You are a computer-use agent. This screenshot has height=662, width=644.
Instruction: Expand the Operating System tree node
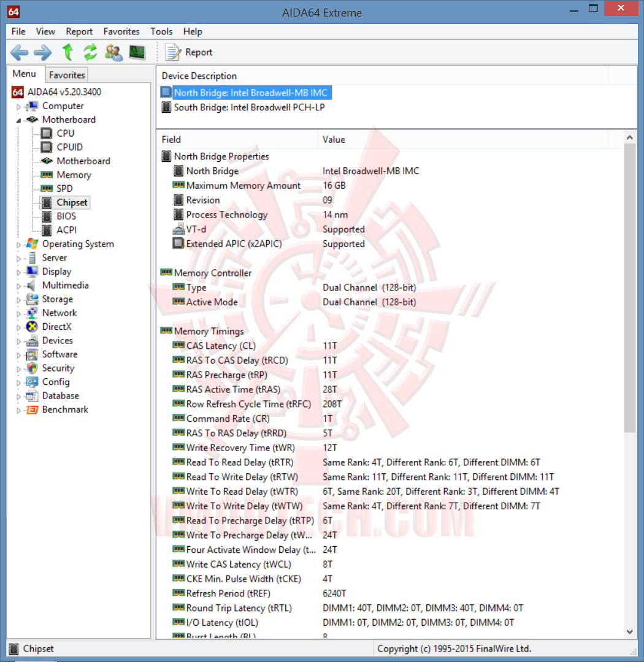(x=18, y=245)
